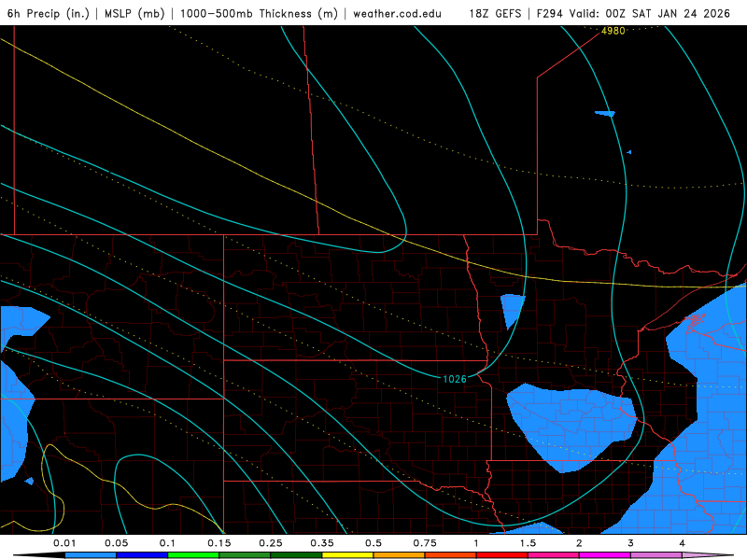Click the 'F294' forecast hour text

click(x=550, y=13)
